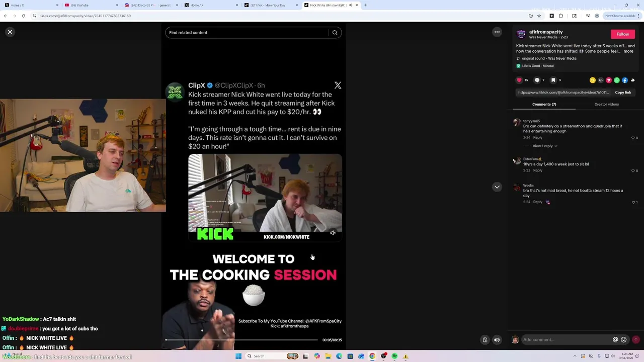Image resolution: width=644 pixels, height=362 pixels.
Task: Go back in browser history
Action: tap(5, 16)
